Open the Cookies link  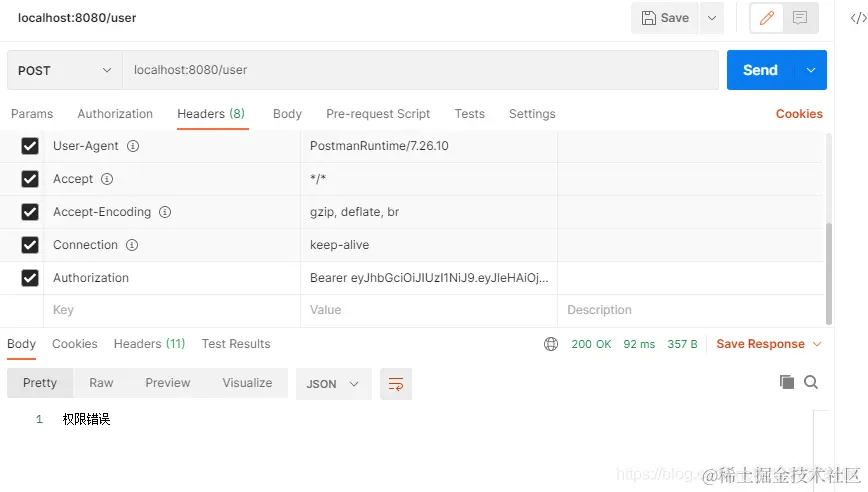click(799, 114)
